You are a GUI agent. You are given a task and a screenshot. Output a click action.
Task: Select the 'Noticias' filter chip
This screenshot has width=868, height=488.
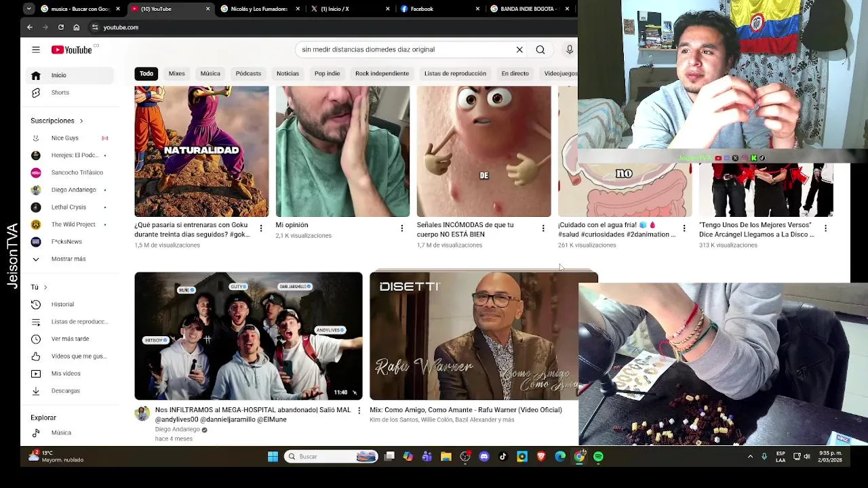(x=288, y=73)
